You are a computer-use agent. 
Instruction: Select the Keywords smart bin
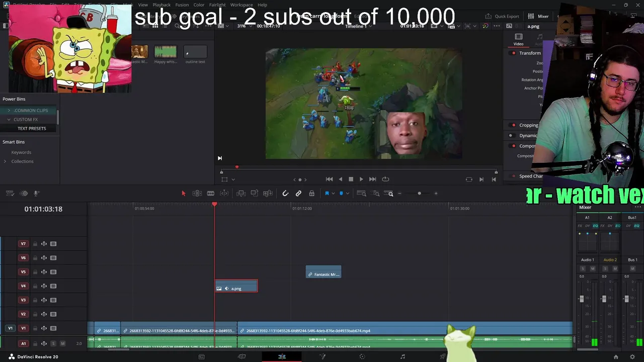(21, 152)
